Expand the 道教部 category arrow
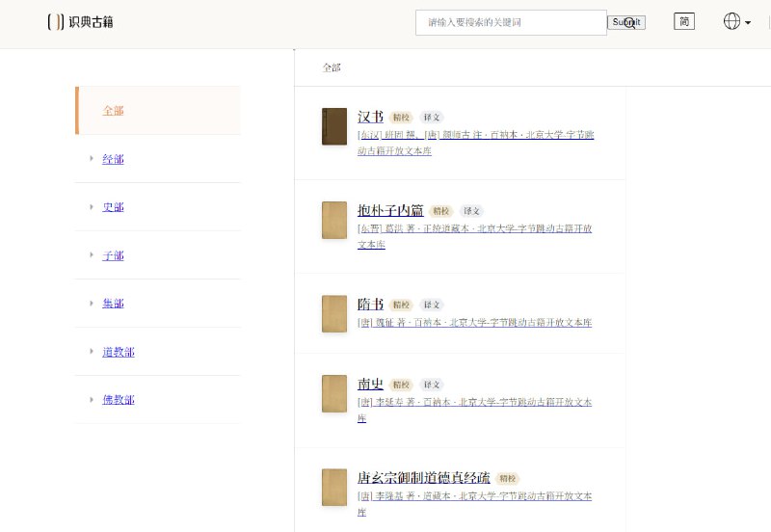The width and height of the screenshot is (771, 532). (92, 352)
